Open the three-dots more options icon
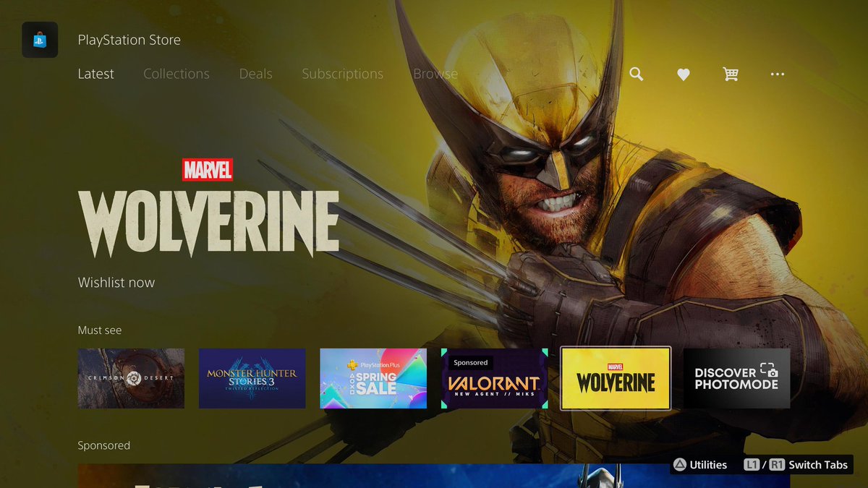This screenshot has width=868, height=488. (x=778, y=74)
